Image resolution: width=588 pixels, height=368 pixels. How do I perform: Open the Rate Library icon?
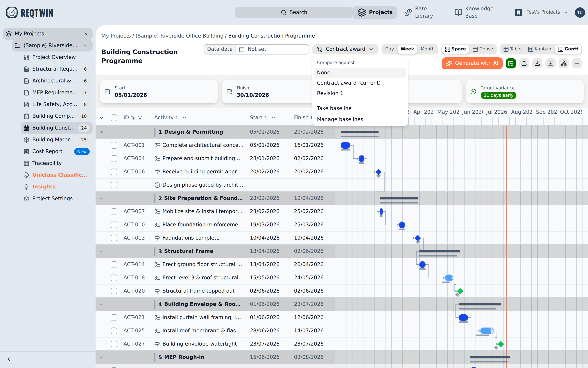pos(408,12)
